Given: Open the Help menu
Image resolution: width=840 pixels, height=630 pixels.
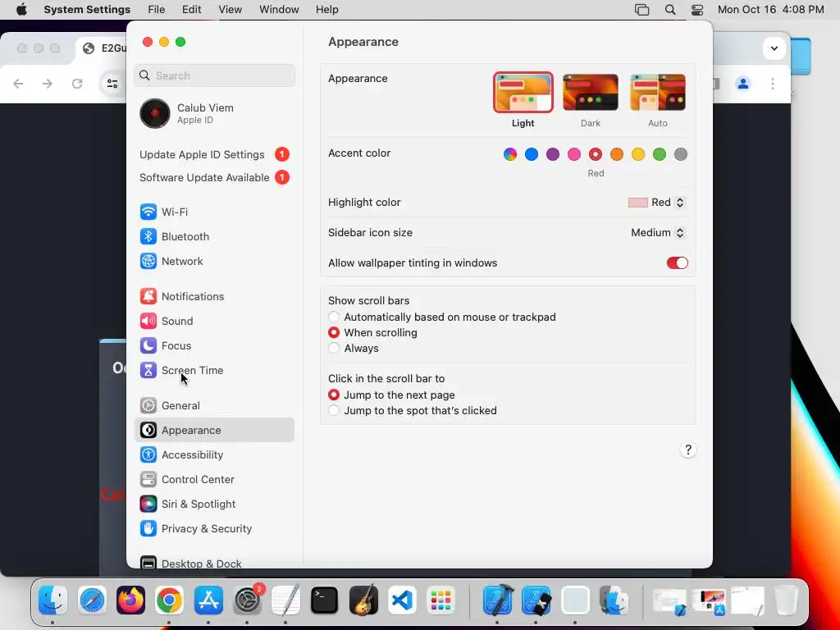Looking at the screenshot, I should tap(326, 10).
